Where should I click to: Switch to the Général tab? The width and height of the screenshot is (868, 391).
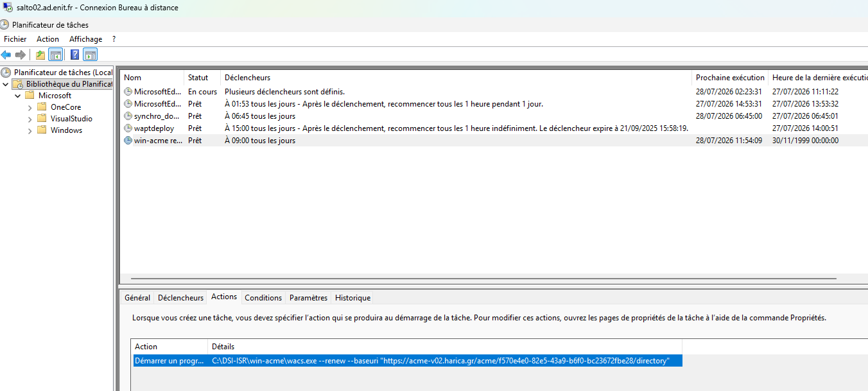point(137,298)
